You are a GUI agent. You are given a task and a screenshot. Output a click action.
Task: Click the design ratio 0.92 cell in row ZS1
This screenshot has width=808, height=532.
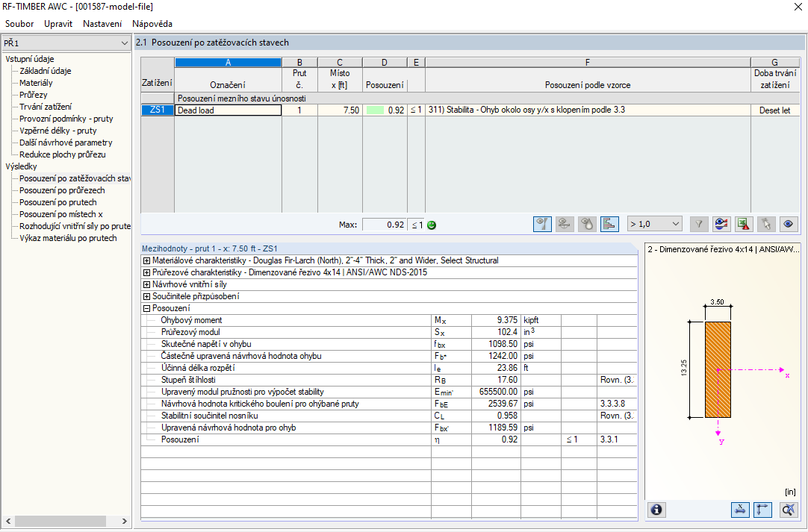pos(385,110)
